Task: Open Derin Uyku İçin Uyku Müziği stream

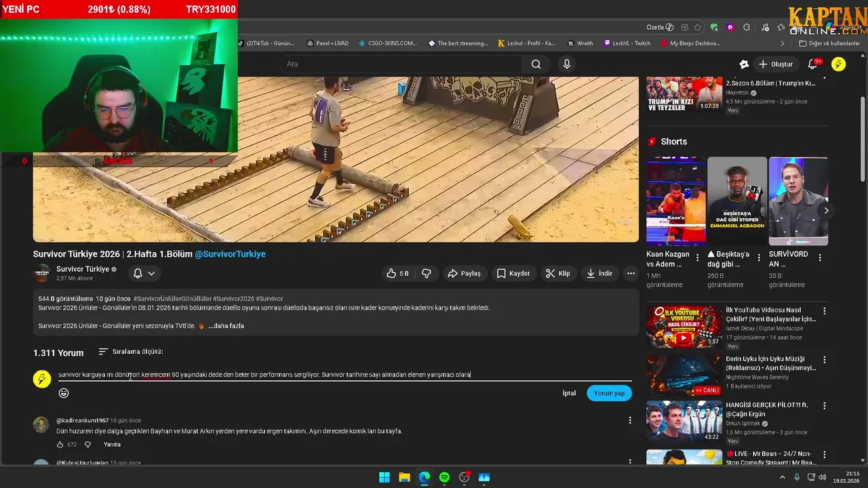Action: 684,375
